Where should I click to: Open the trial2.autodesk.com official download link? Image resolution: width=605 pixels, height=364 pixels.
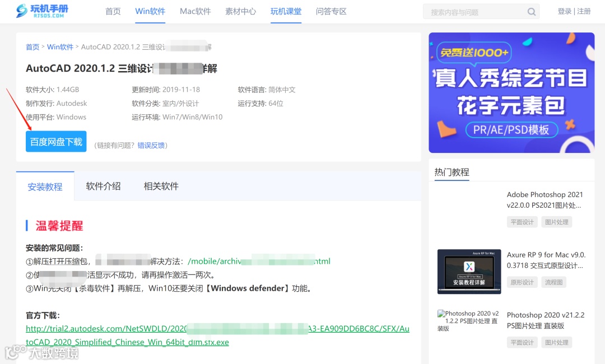[x=217, y=335]
